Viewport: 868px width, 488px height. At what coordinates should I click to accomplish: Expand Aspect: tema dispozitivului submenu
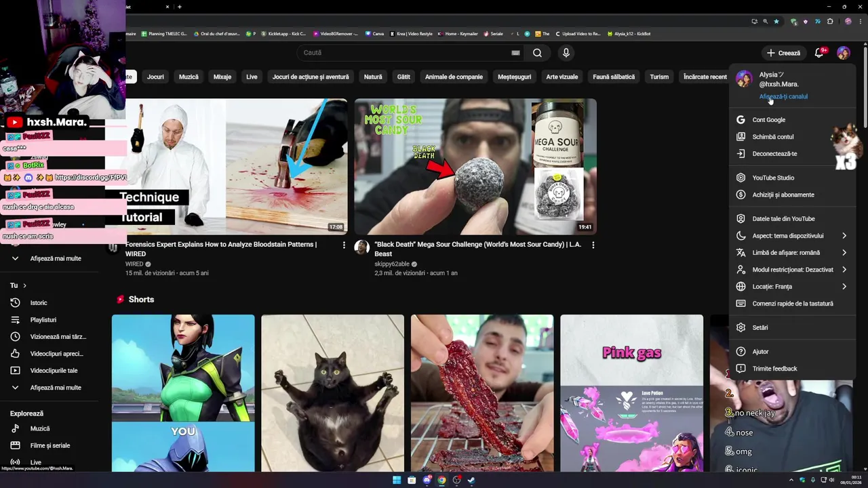[x=792, y=236]
